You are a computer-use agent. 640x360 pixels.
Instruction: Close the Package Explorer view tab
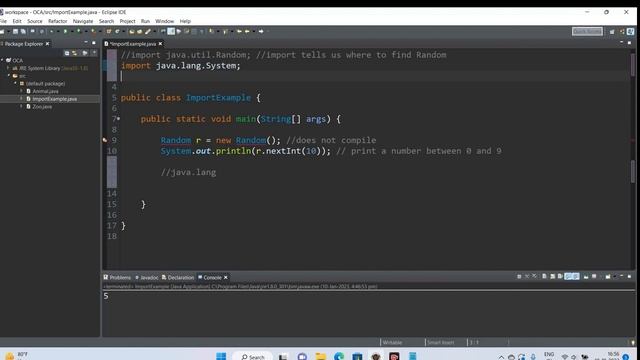47,44
